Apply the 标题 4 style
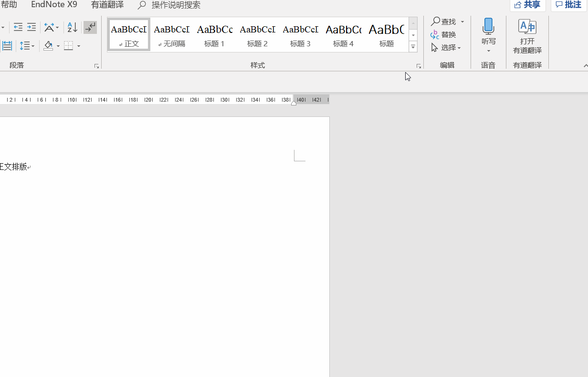Viewport: 588px width, 377px height. 344,34
